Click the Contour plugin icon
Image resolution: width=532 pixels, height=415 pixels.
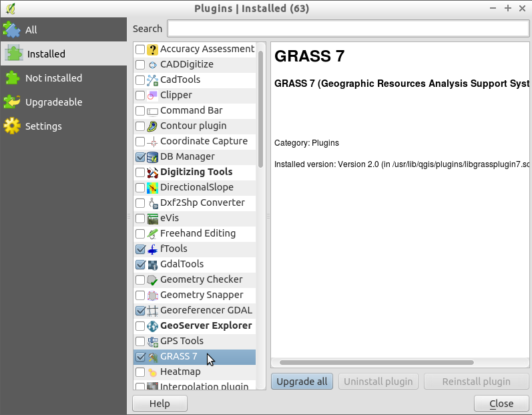(153, 126)
